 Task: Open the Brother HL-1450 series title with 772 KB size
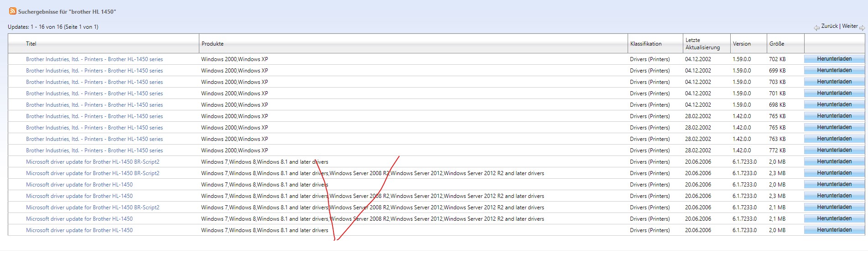pos(94,150)
